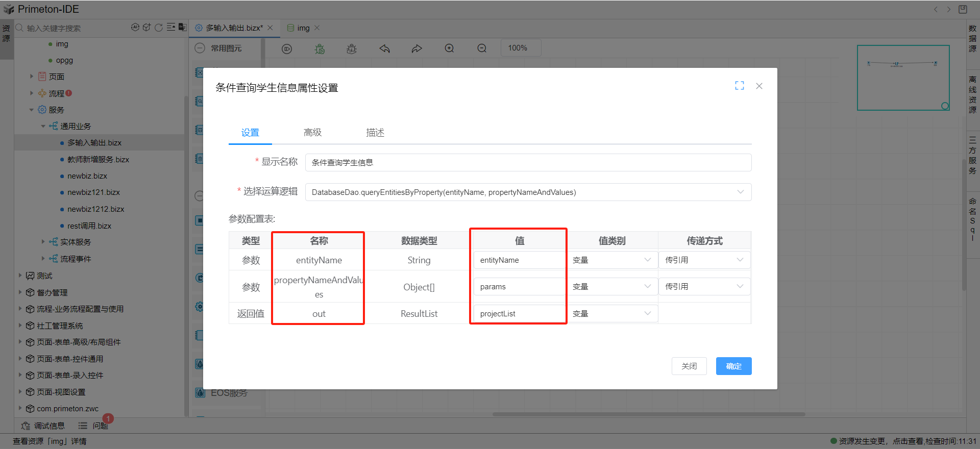Click the save icon at top right
Image resolution: width=980 pixels, height=449 pixels.
(963, 9)
